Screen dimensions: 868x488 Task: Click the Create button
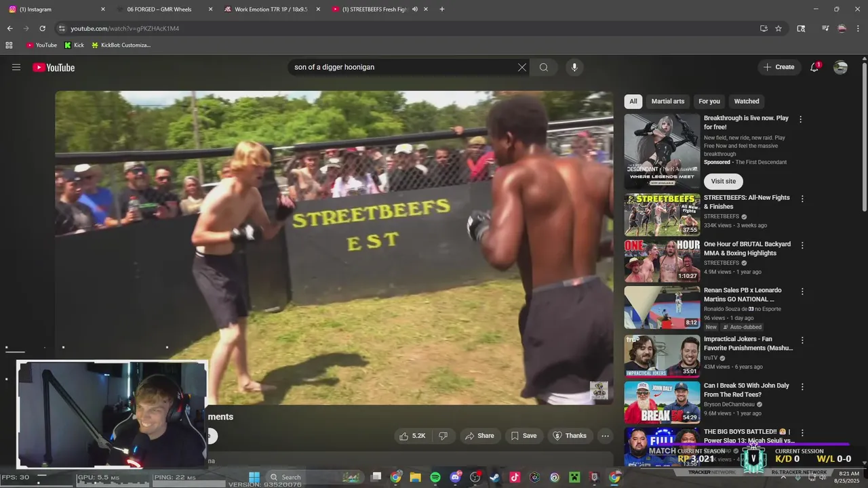[x=778, y=67]
